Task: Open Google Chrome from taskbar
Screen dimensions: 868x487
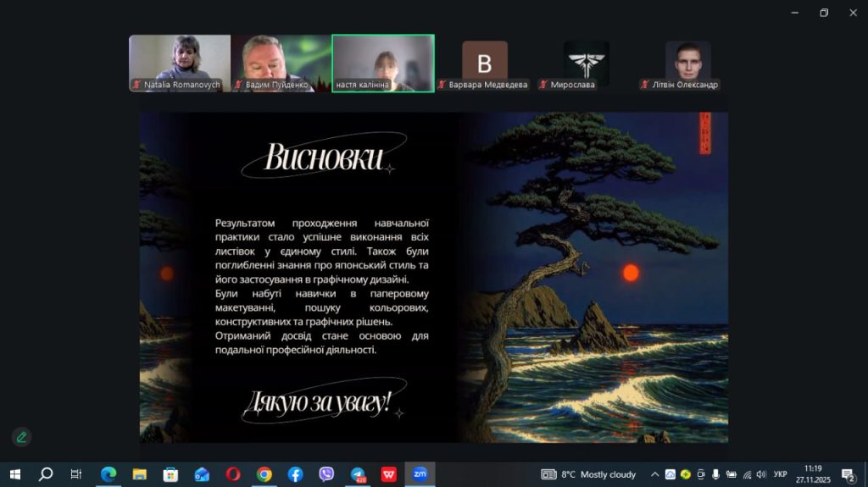Action: point(264,474)
